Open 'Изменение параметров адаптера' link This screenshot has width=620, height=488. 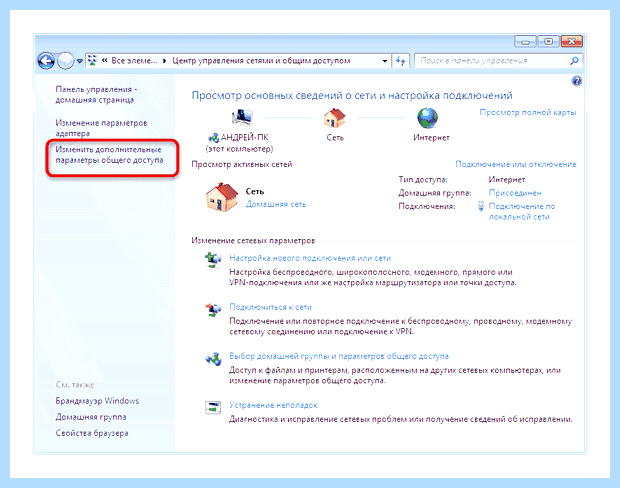[x=101, y=128]
